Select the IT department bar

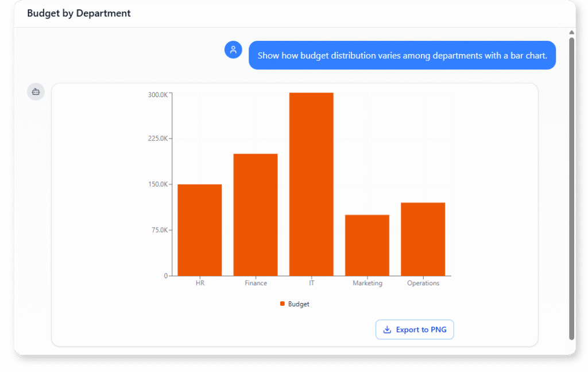(311, 184)
